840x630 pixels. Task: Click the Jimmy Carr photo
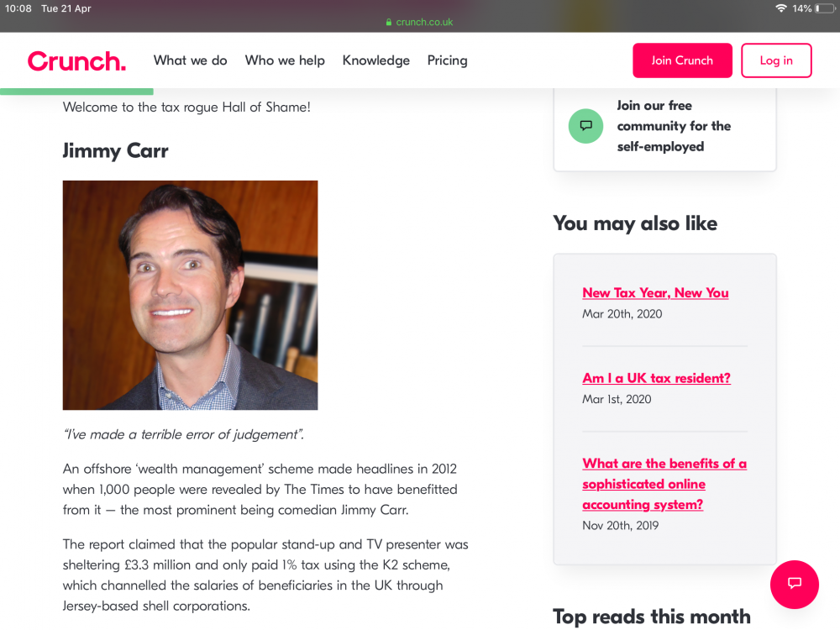click(x=190, y=295)
